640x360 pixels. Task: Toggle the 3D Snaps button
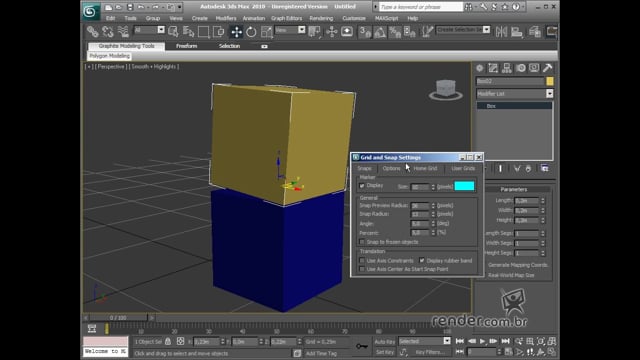click(364, 31)
